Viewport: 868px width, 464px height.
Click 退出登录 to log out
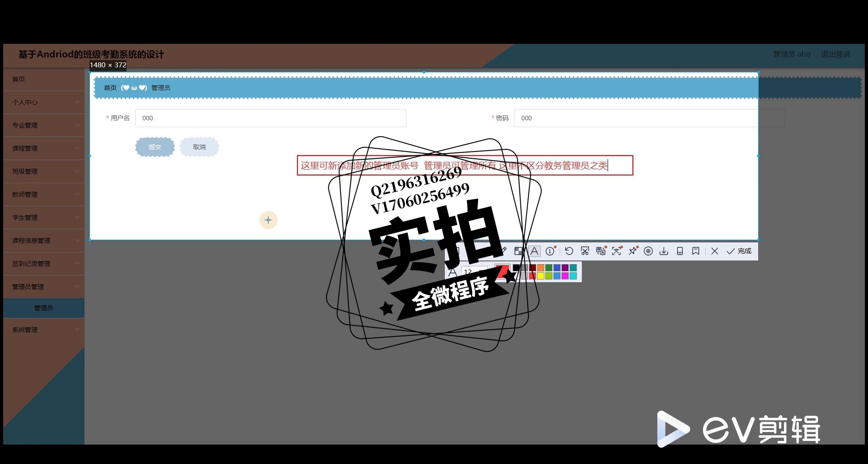835,54
